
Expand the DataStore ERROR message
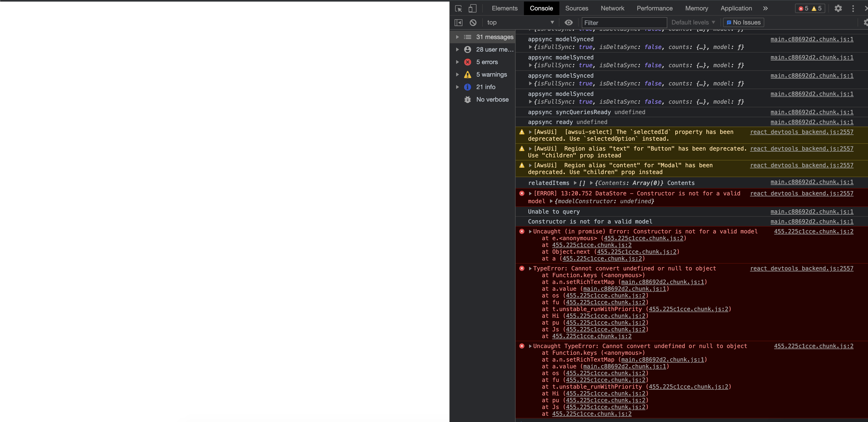pyautogui.click(x=530, y=193)
